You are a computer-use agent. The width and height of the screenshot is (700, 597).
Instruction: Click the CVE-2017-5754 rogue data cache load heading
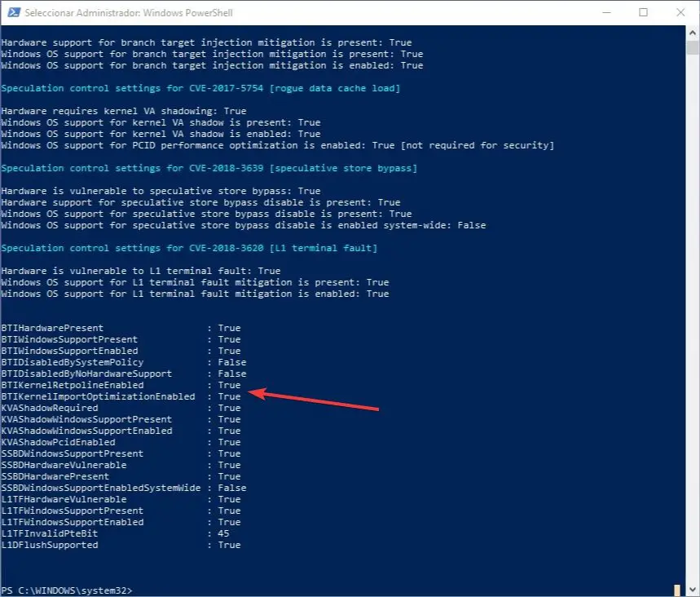click(x=200, y=88)
